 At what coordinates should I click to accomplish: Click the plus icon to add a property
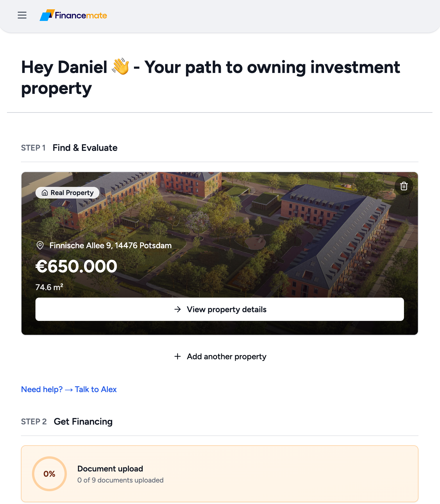(x=178, y=356)
